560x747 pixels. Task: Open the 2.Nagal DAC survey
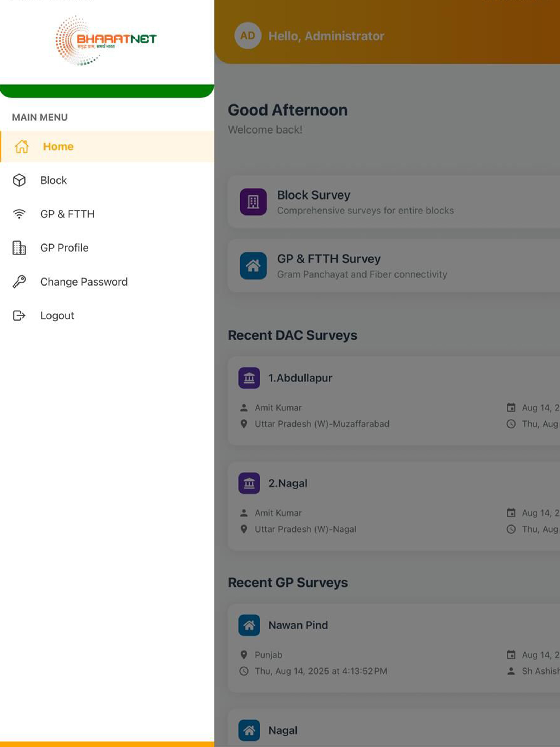pyautogui.click(x=394, y=506)
